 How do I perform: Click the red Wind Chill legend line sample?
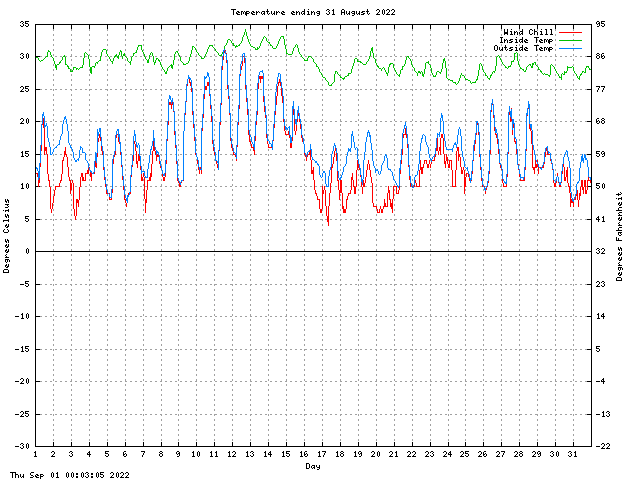click(570, 32)
